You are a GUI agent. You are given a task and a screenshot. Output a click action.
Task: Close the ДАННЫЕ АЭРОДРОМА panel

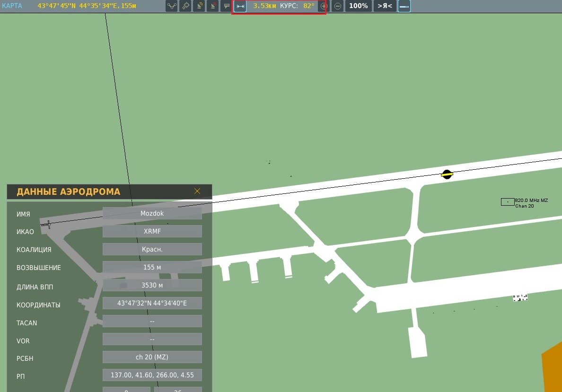tap(197, 191)
